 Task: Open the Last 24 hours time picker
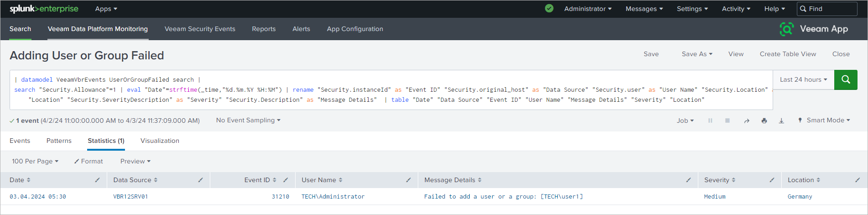pos(803,79)
